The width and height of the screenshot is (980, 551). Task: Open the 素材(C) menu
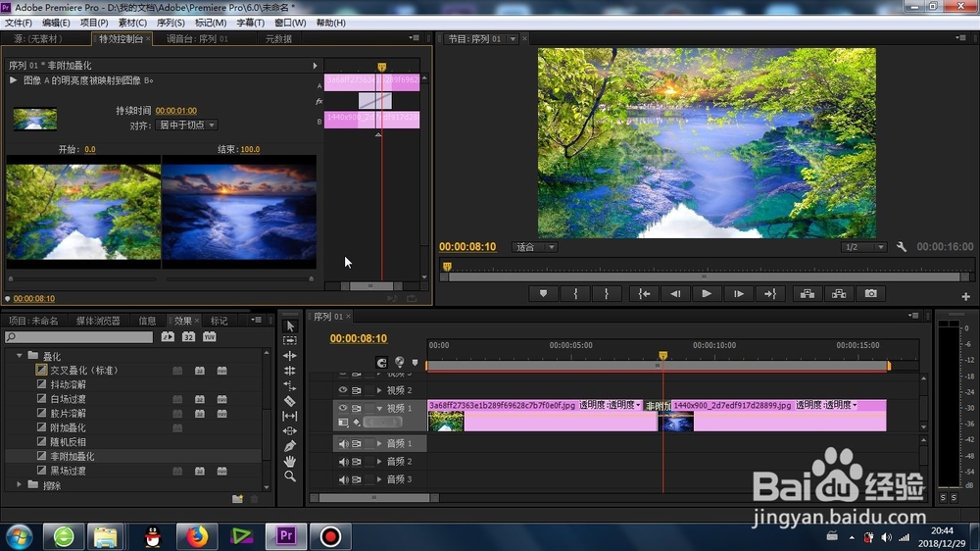tap(132, 23)
